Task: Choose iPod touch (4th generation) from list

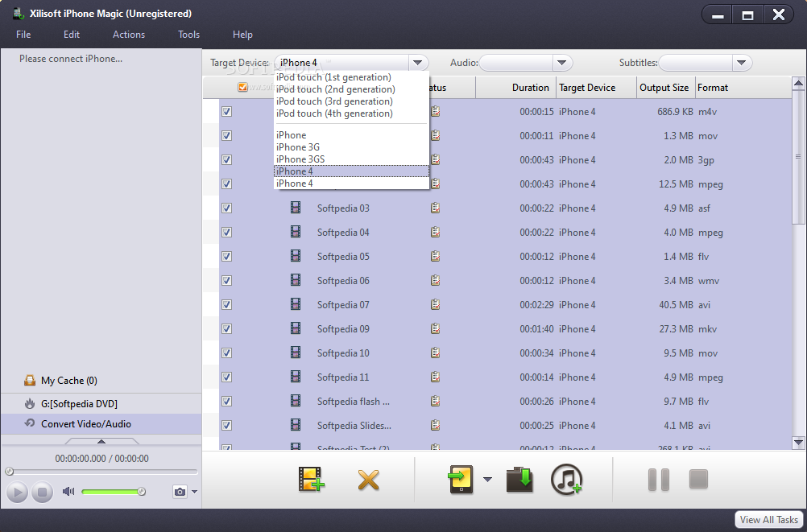Action: click(x=334, y=113)
